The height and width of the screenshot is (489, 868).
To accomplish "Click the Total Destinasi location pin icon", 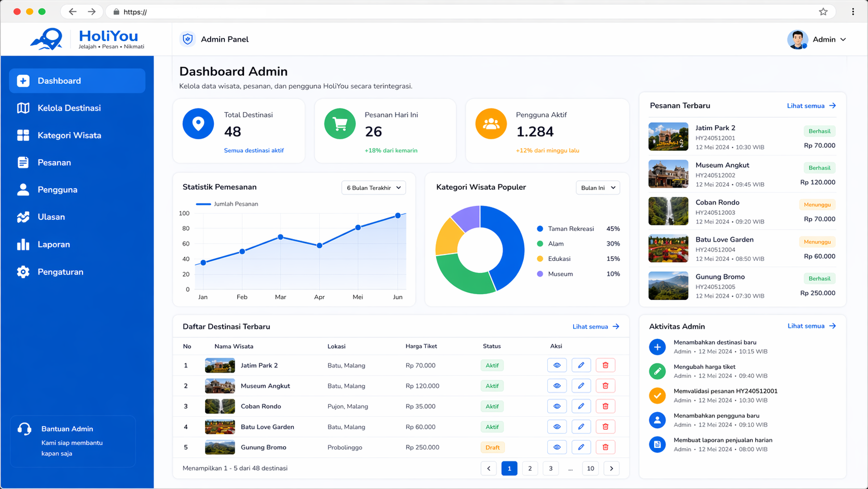I will tap(198, 124).
